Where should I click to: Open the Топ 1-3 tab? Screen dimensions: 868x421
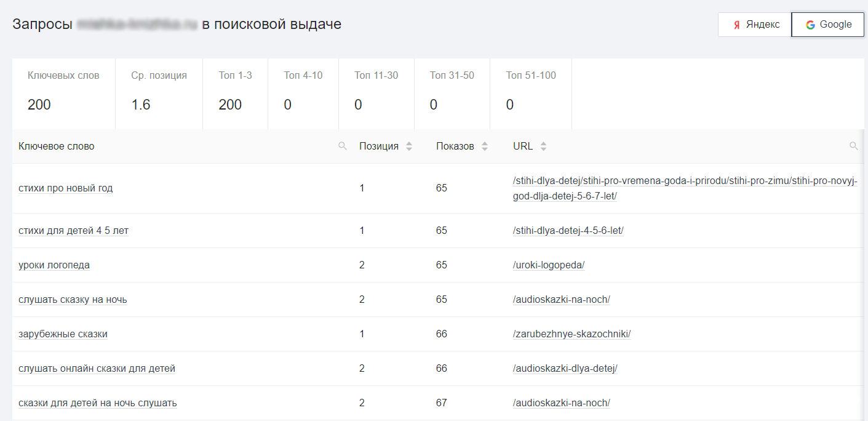pyautogui.click(x=235, y=92)
